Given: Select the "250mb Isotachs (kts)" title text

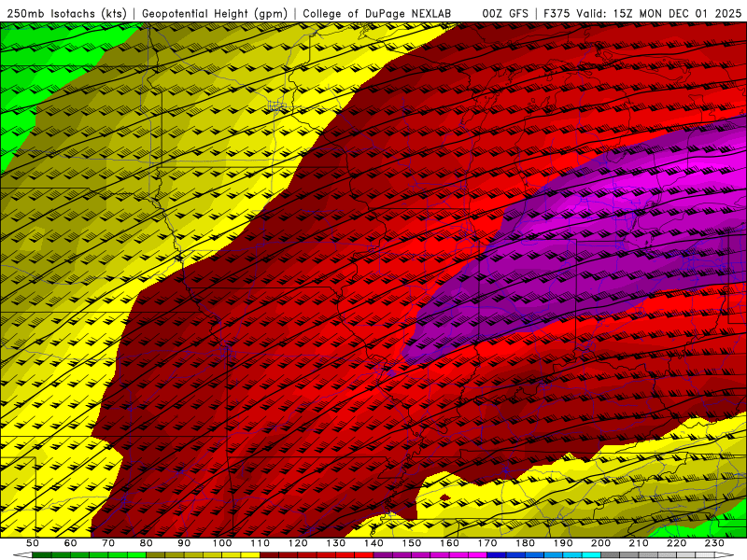Looking at the screenshot, I should coord(66,13).
